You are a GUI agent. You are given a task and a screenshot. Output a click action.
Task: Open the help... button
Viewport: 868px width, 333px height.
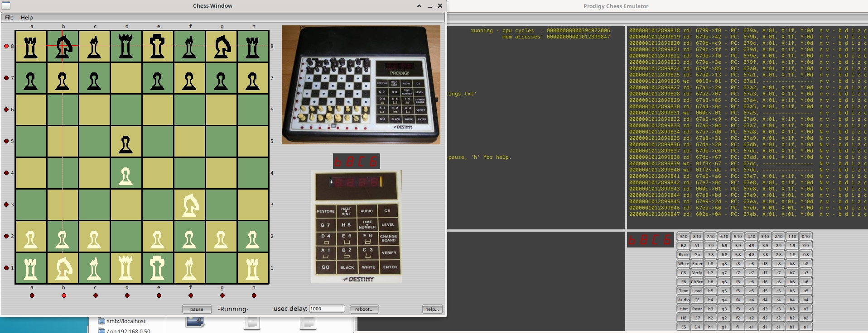click(x=432, y=309)
